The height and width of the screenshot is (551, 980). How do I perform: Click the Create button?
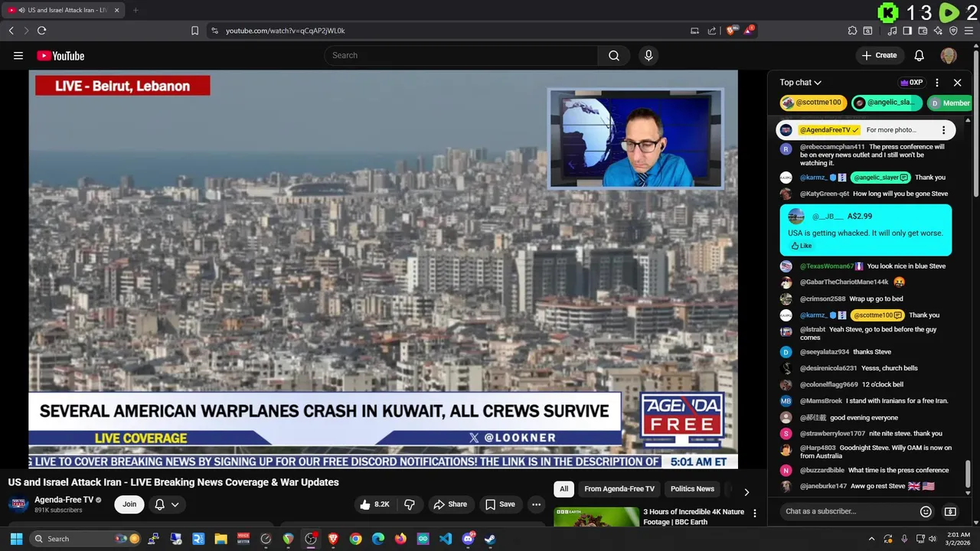point(879,55)
